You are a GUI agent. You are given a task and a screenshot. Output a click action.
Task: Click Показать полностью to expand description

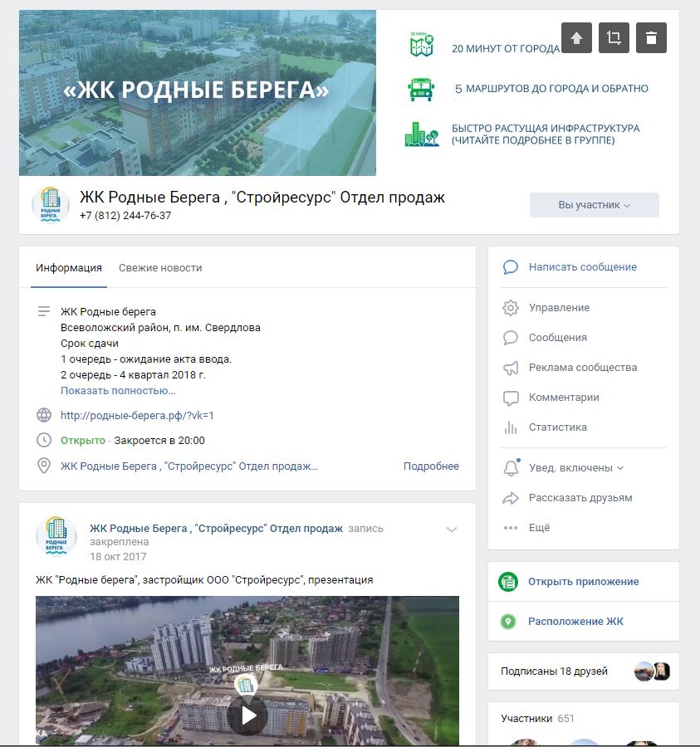pos(118,390)
